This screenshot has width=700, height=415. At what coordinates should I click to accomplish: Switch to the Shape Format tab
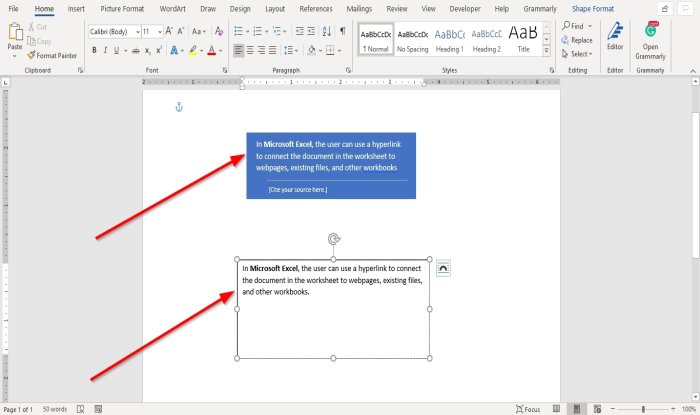(x=593, y=8)
